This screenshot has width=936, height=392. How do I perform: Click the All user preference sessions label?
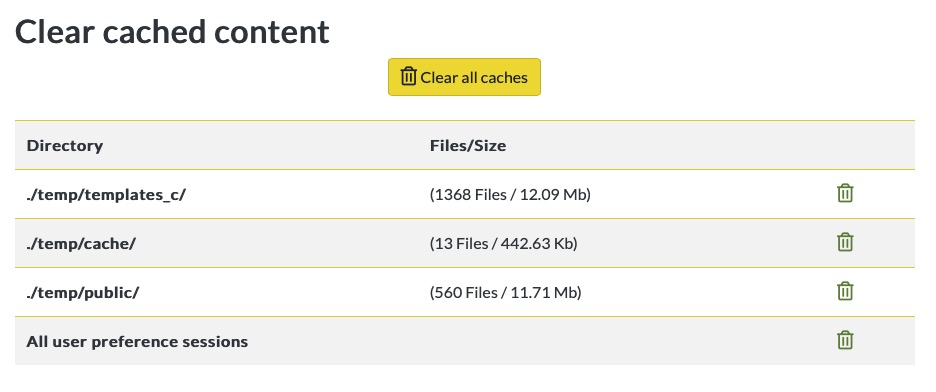click(137, 342)
